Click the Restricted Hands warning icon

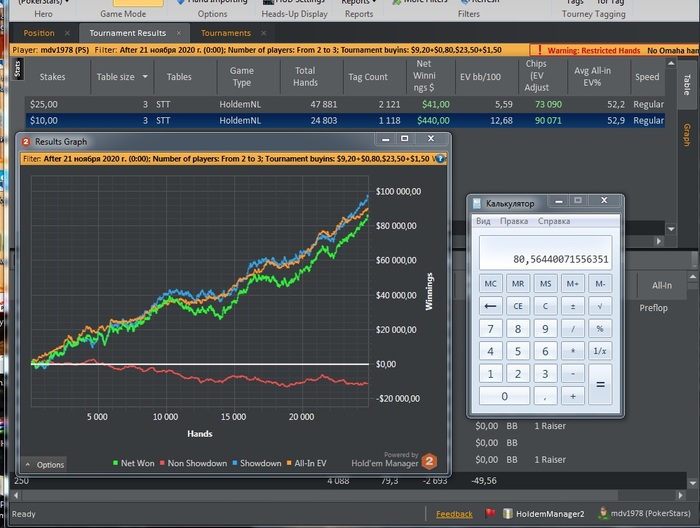pos(540,50)
